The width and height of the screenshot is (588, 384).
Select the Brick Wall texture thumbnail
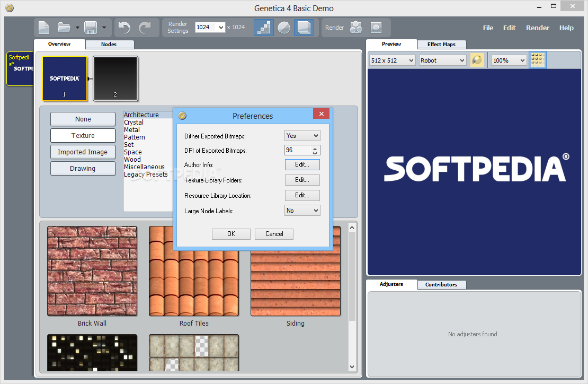(92, 271)
